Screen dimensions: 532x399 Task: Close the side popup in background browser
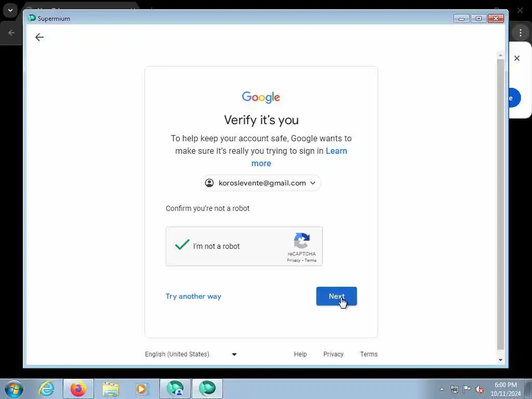click(517, 58)
